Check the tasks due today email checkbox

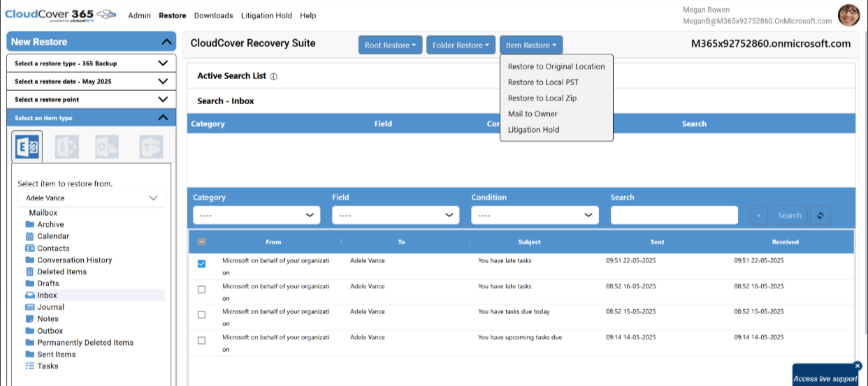pyautogui.click(x=202, y=315)
